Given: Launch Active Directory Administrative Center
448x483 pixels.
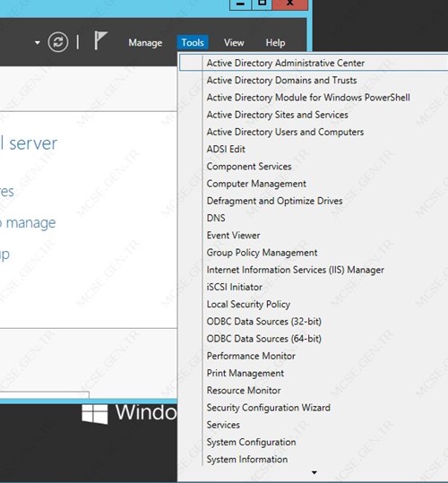Looking at the screenshot, I should 314,63.
